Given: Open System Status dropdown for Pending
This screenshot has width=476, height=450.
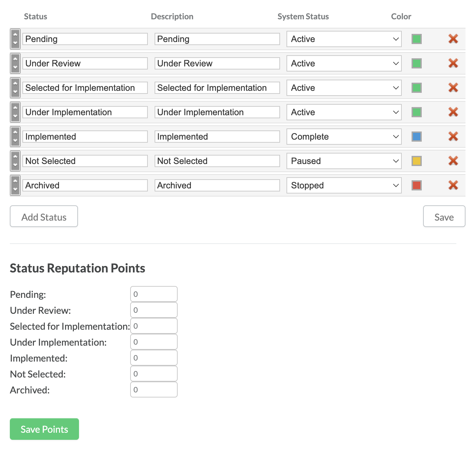Looking at the screenshot, I should (344, 39).
